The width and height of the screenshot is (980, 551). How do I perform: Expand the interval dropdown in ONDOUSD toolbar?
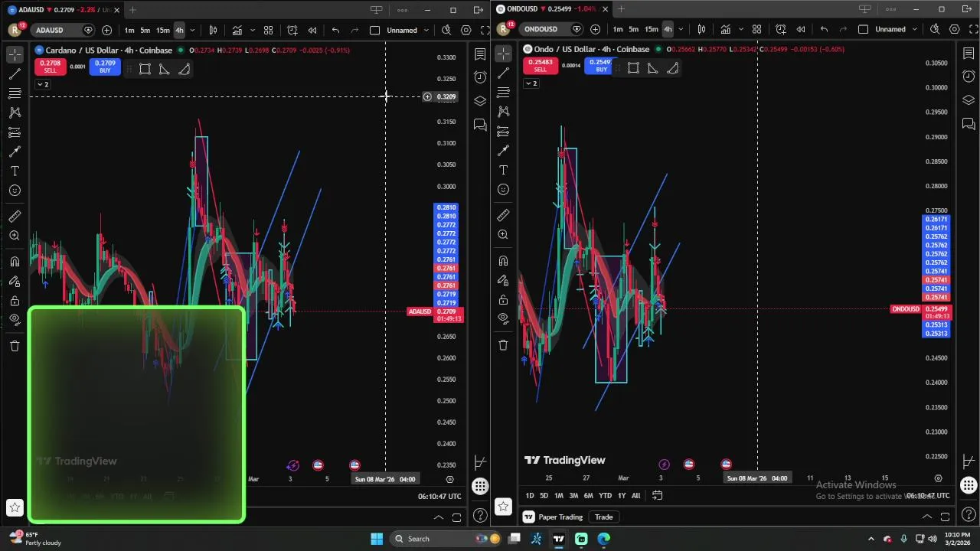pyautogui.click(x=681, y=29)
